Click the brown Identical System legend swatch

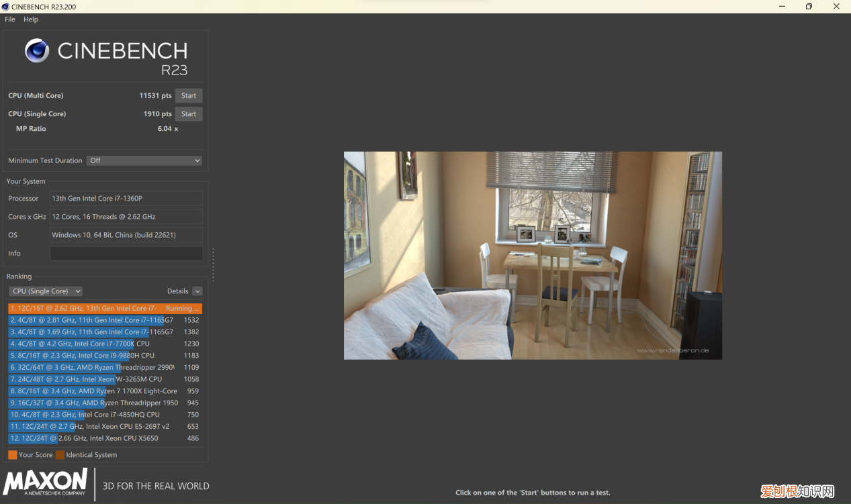coord(60,455)
